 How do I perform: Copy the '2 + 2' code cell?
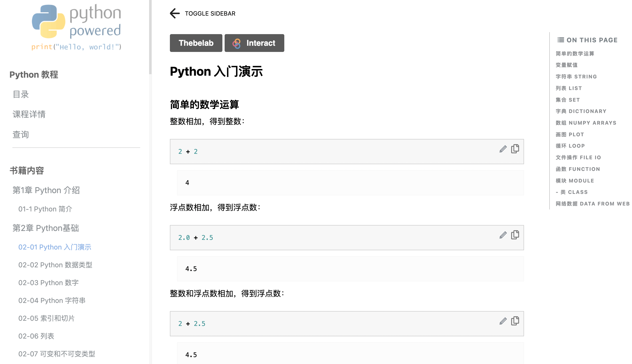[515, 149]
